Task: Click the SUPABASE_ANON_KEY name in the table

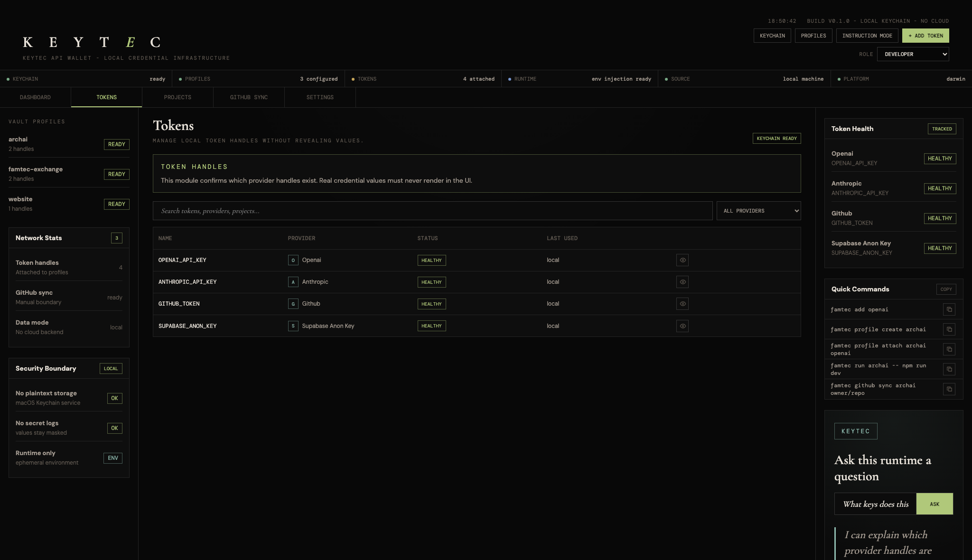Action: coord(187,326)
